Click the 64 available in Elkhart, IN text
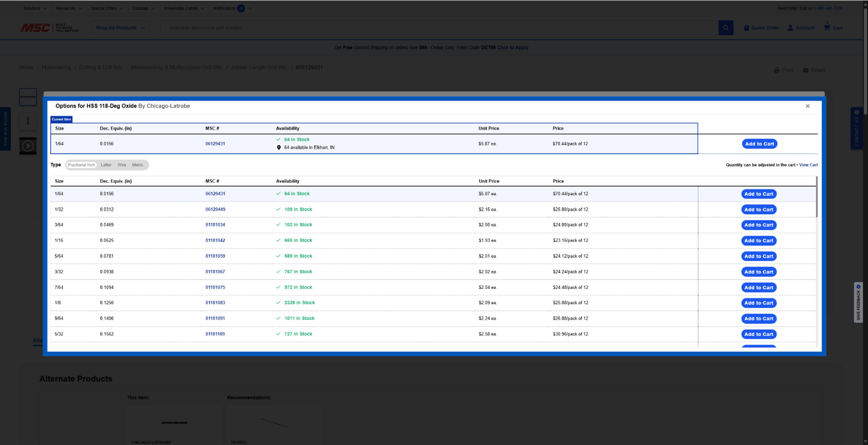Viewport: 868px width, 445px height. (309, 148)
